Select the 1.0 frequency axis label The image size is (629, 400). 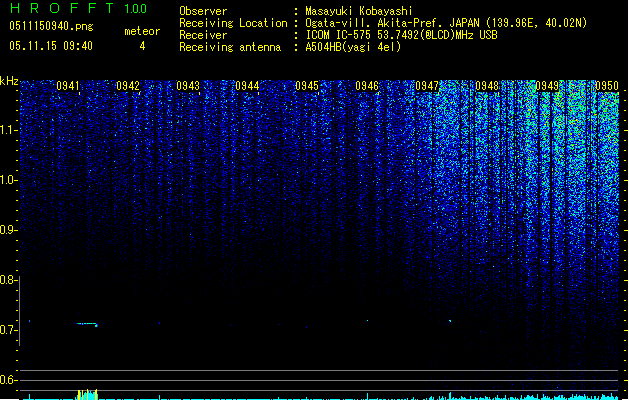[x=9, y=180]
